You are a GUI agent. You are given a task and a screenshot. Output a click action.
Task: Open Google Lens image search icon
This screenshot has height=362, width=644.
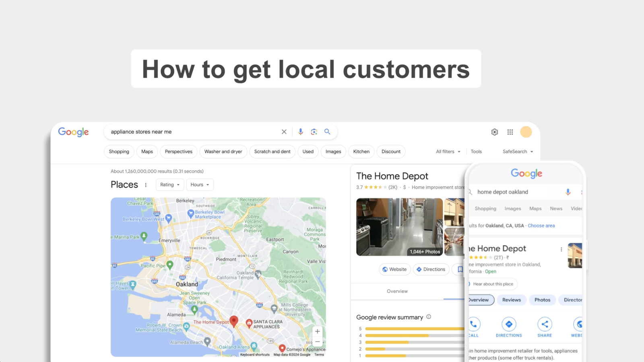(x=314, y=132)
